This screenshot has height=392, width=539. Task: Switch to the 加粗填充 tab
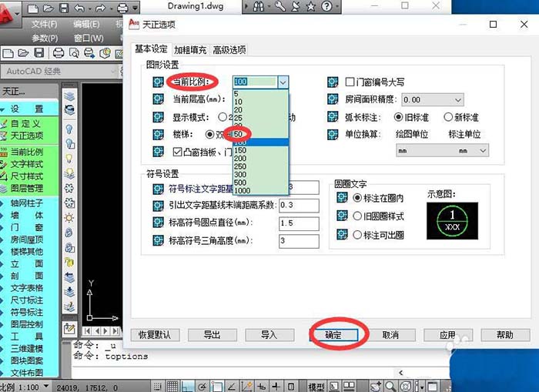(189, 50)
